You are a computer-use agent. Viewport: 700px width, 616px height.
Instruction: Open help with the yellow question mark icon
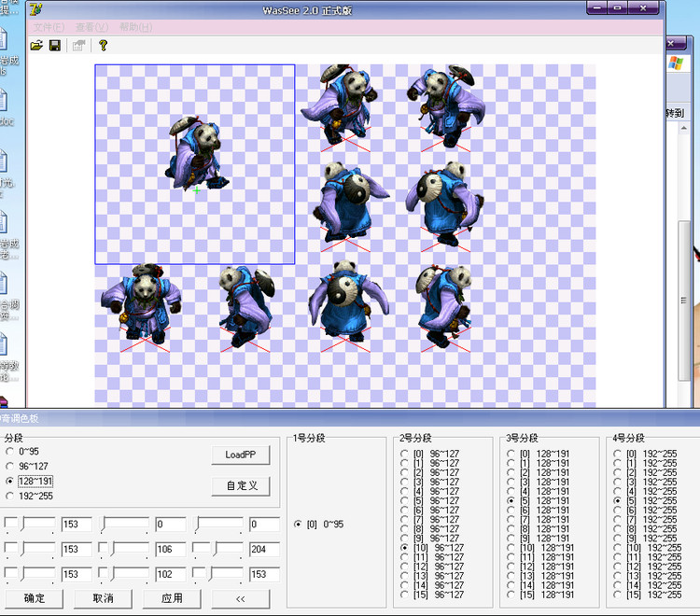click(103, 45)
